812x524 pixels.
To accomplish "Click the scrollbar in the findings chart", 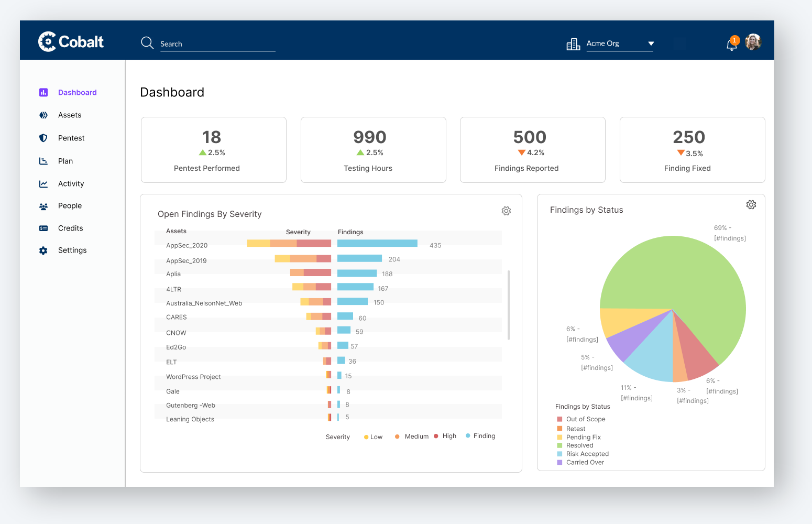I will pos(509,305).
